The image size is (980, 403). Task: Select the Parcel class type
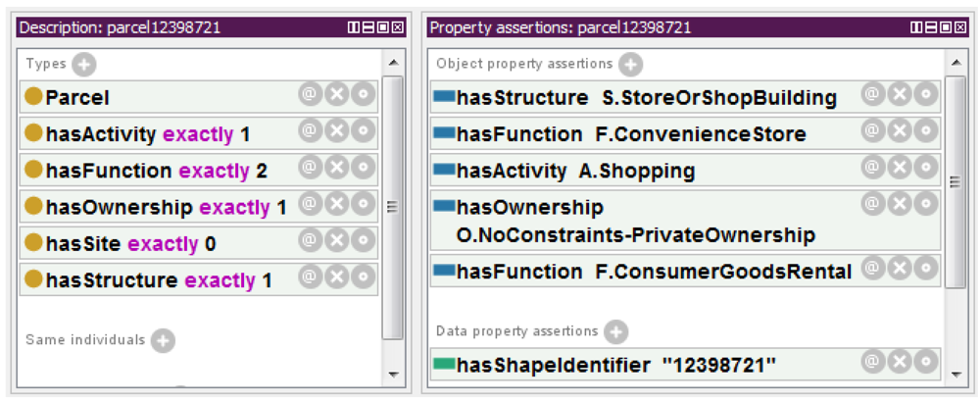click(x=77, y=97)
